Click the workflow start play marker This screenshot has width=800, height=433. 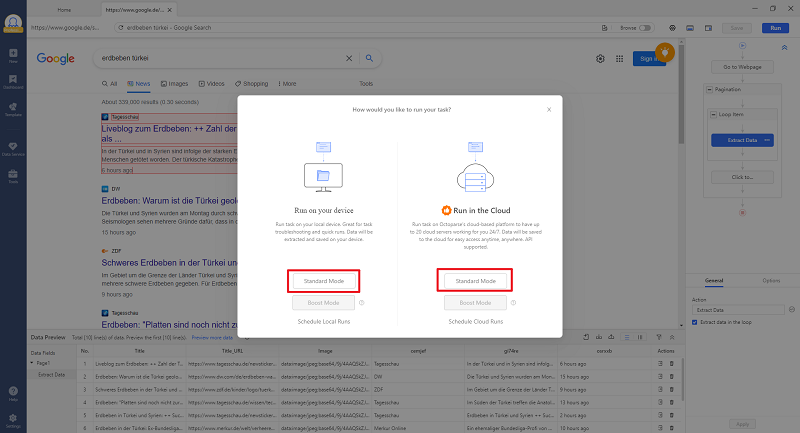(x=742, y=45)
